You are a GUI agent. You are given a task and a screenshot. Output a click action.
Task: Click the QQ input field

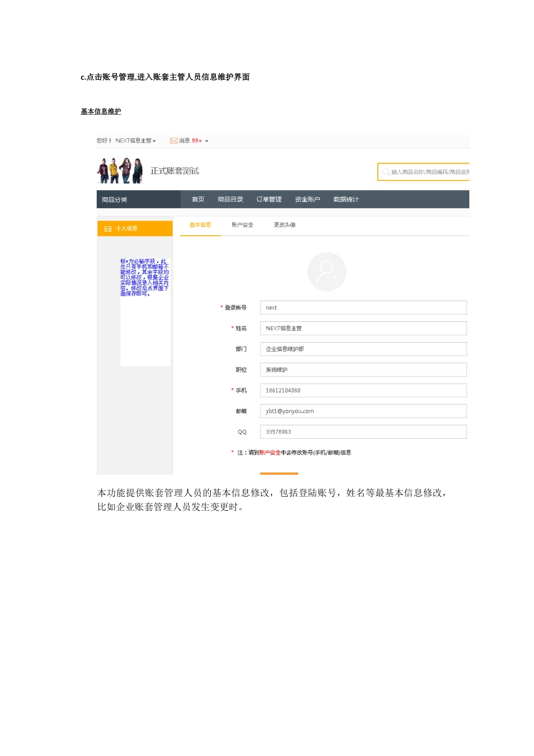pyautogui.click(x=363, y=432)
